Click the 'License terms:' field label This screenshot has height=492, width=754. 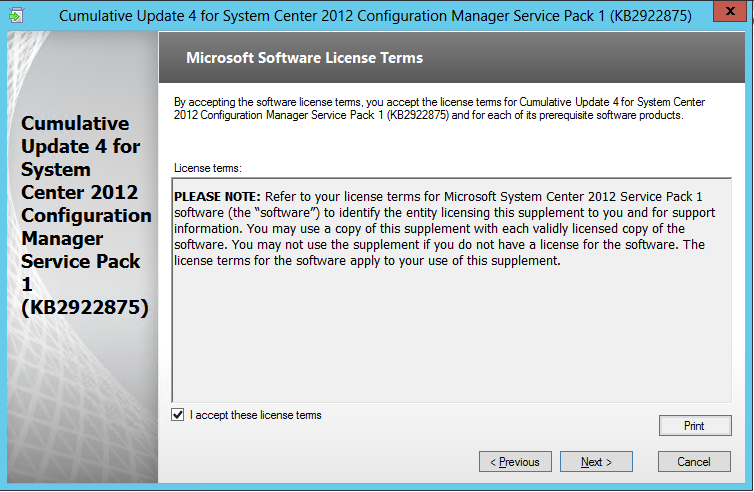(208, 168)
